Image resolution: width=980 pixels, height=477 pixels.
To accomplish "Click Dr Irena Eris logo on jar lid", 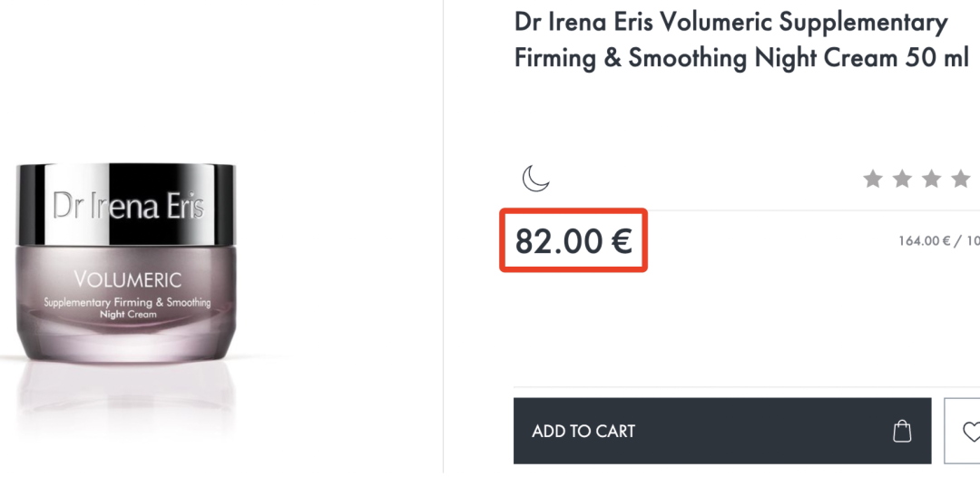I will point(128,205).
